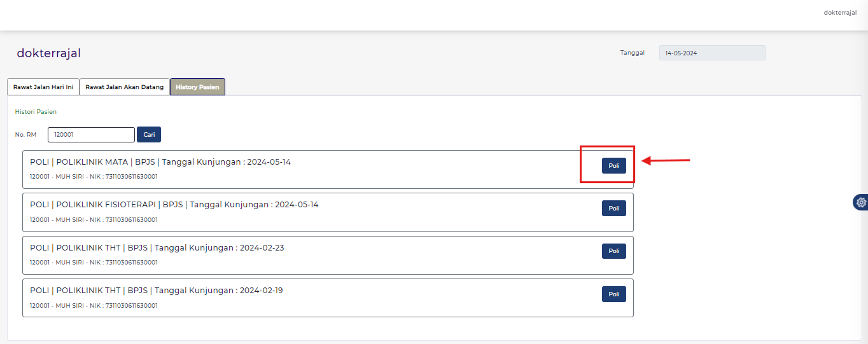Click the Tanggal date field

pos(712,53)
